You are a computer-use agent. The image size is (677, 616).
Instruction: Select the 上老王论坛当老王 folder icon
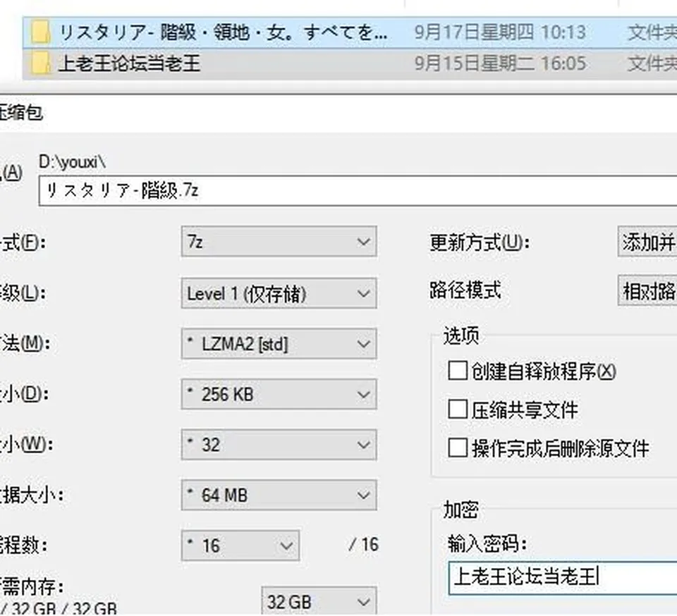pos(41,64)
